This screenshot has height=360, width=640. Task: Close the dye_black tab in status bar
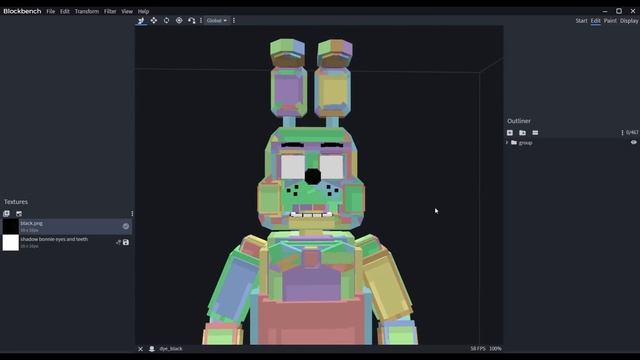point(140,349)
